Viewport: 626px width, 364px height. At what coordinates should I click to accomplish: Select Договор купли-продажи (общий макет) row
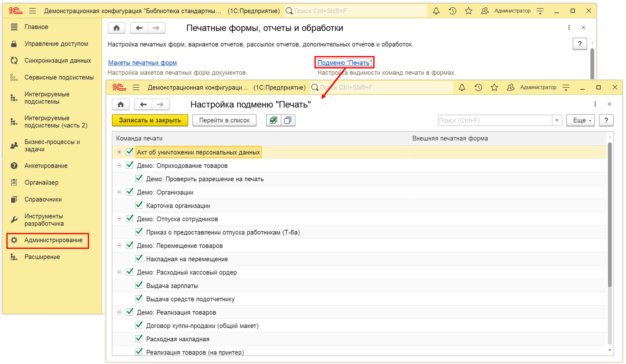(x=359, y=326)
